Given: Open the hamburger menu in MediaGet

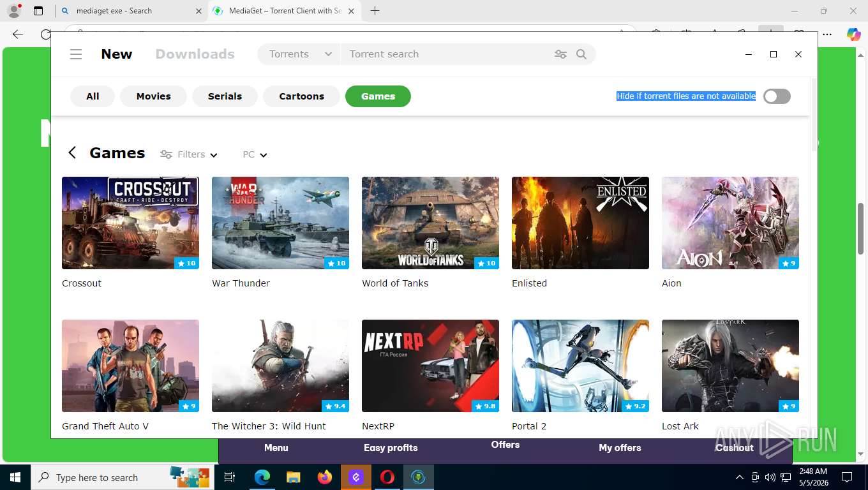Looking at the screenshot, I should point(76,54).
